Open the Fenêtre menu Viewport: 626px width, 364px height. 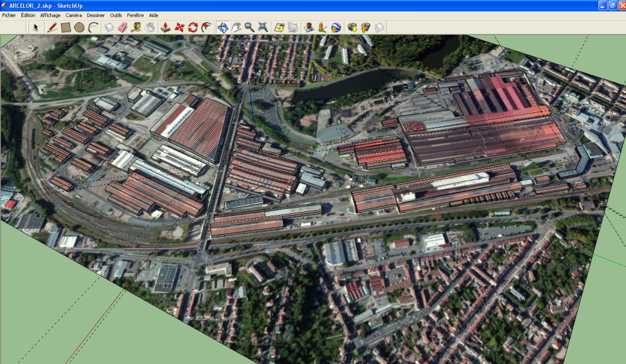tap(135, 15)
